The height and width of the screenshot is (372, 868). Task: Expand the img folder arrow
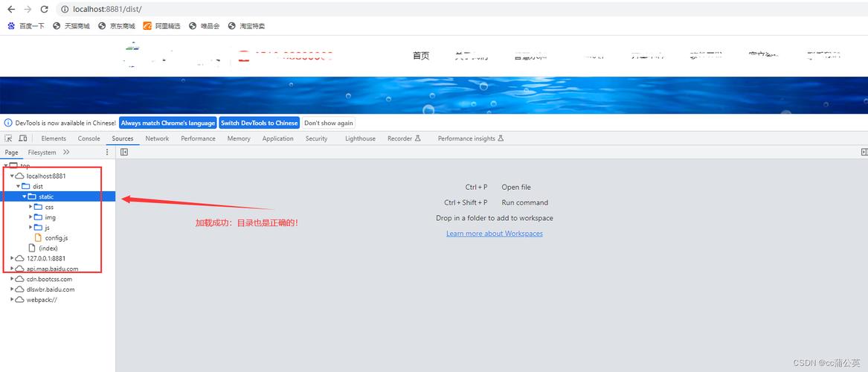(x=30, y=217)
